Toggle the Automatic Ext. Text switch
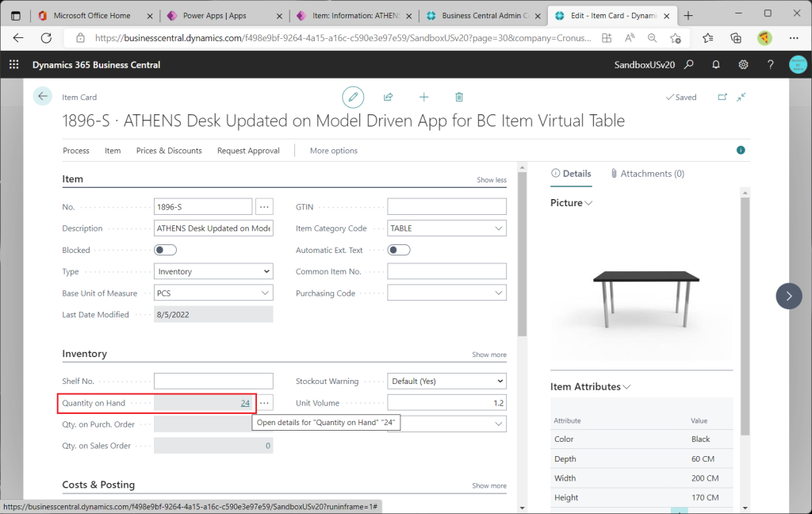The width and height of the screenshot is (812, 514). (399, 250)
